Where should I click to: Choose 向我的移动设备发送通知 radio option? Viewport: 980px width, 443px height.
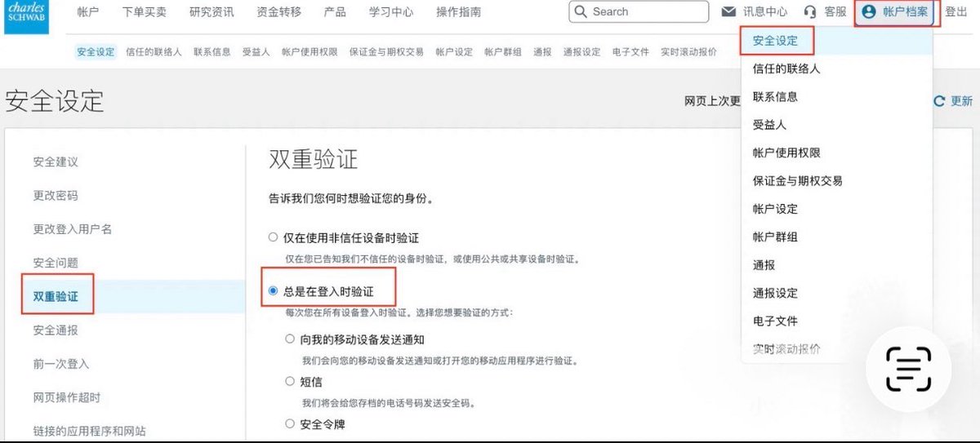pos(290,339)
